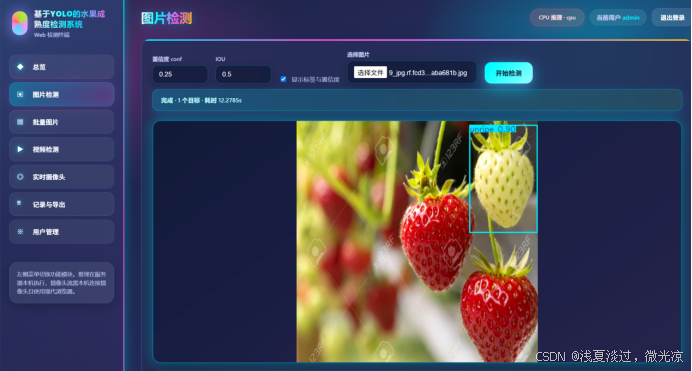Click the detected strawberry result image

click(417, 241)
